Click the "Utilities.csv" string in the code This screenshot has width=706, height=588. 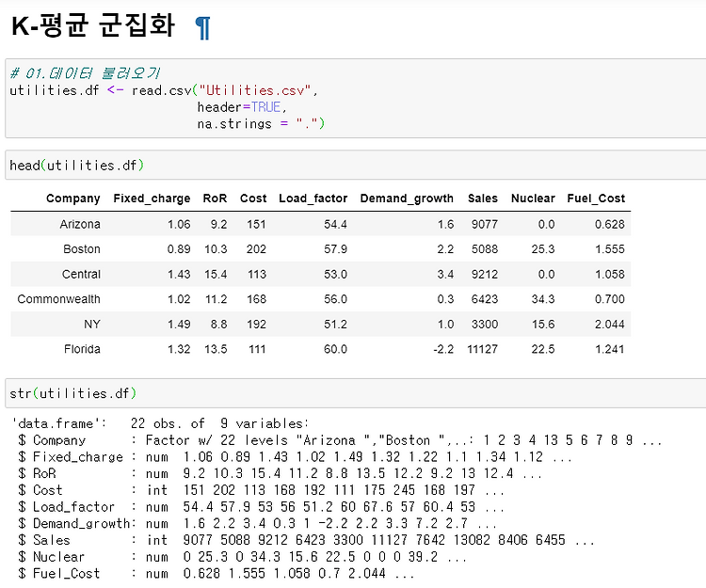(254, 90)
